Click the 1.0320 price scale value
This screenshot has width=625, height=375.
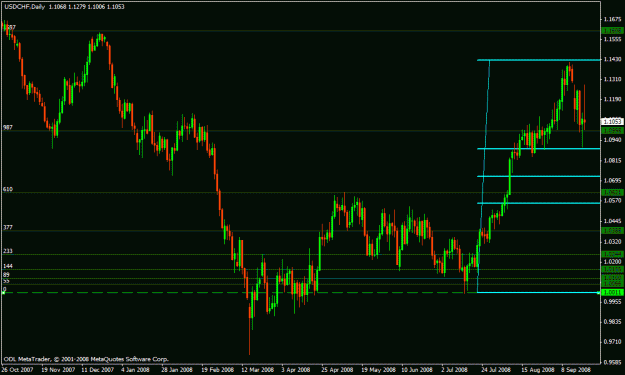click(612, 241)
